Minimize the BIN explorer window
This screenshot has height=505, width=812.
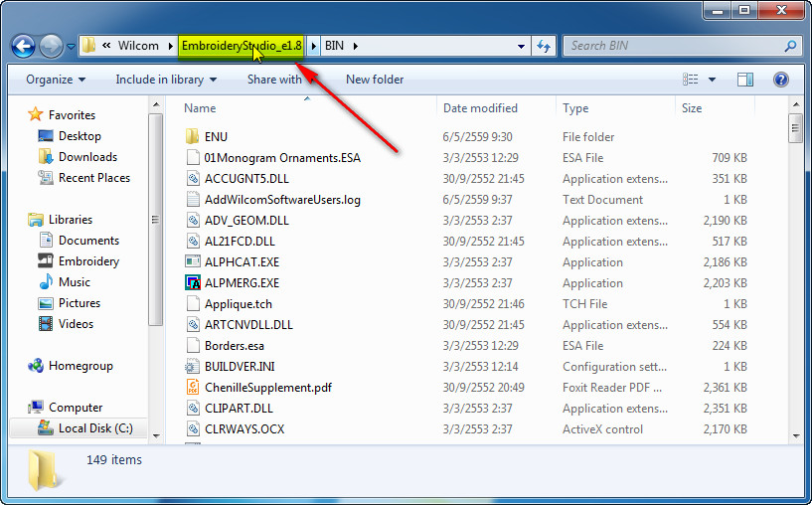(719, 11)
